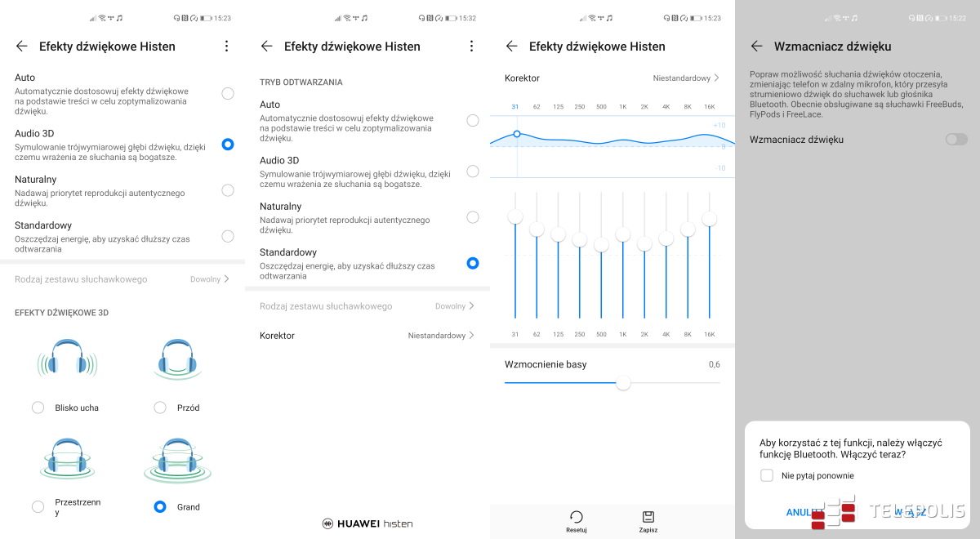Select Naturalny radio under Tryb odtwarzania

tap(472, 217)
